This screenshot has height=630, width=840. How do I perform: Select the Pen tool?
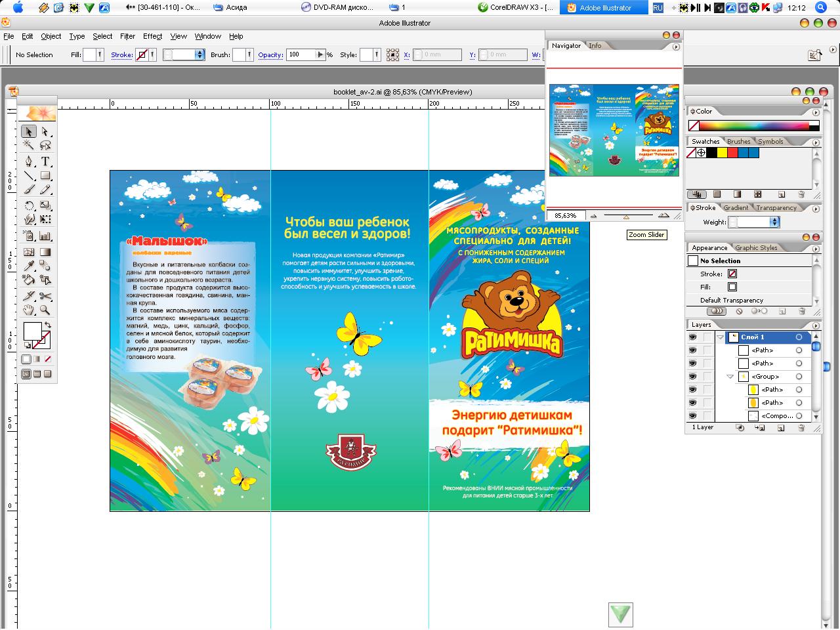pos(29,161)
